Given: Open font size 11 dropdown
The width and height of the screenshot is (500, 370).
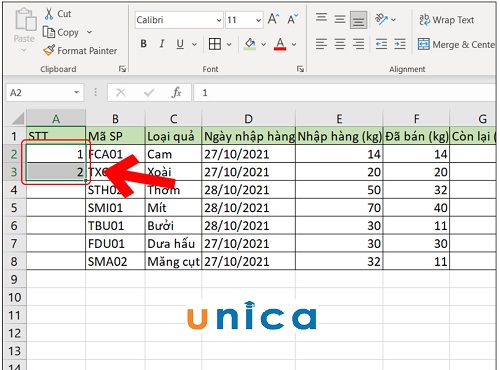Looking at the screenshot, I should click(x=258, y=20).
